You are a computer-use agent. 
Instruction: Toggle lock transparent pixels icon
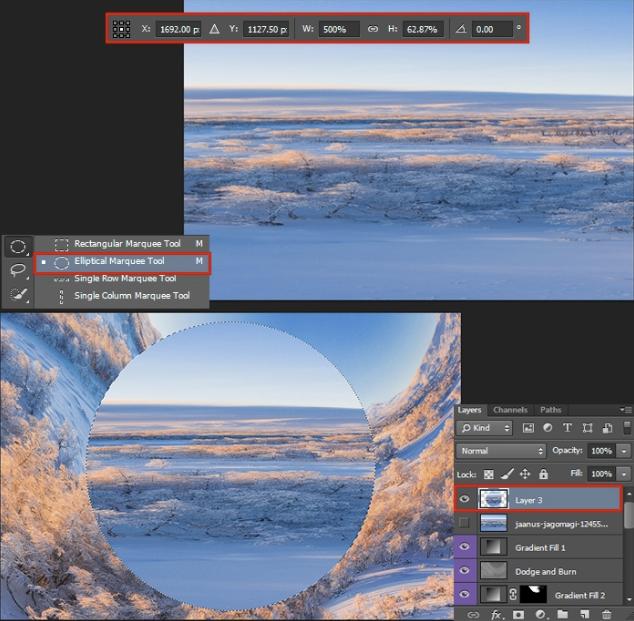point(488,474)
